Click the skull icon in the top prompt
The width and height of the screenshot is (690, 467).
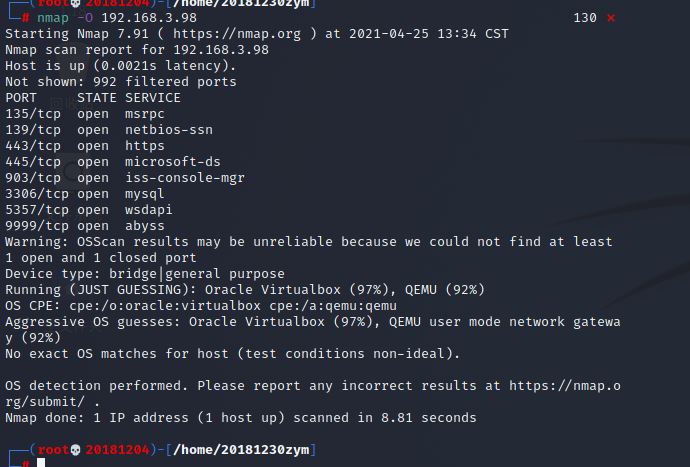(x=77, y=4)
